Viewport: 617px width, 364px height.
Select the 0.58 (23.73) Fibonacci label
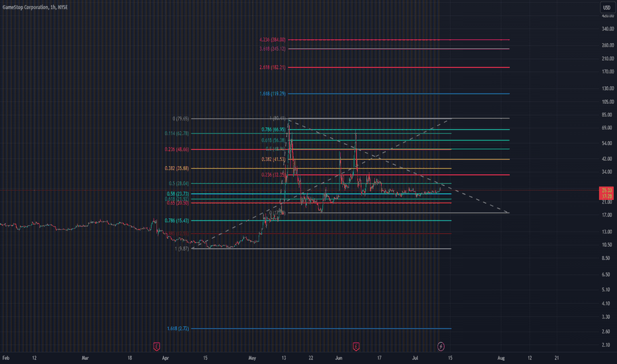coord(177,194)
